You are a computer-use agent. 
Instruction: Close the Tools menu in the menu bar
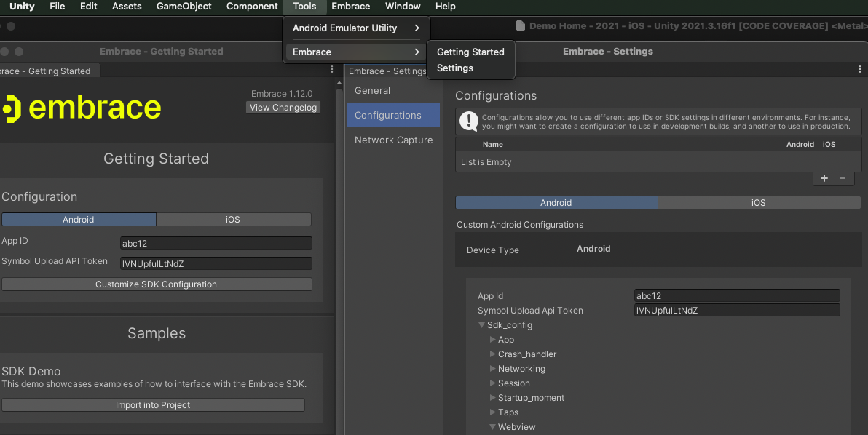click(x=304, y=7)
